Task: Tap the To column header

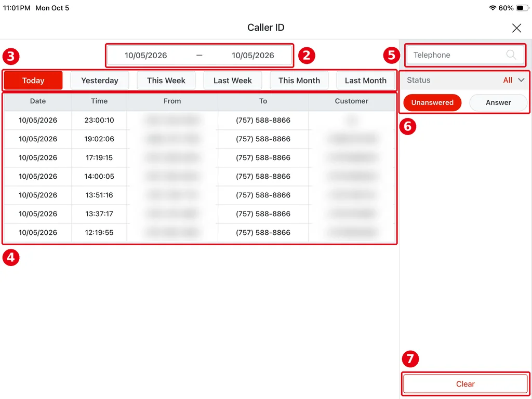Action: coord(263,101)
